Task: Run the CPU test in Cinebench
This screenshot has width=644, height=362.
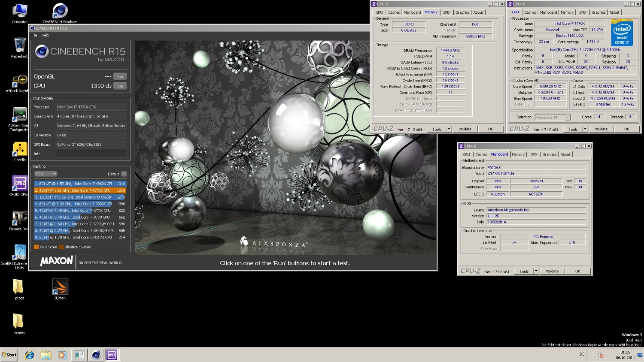Action: pos(120,86)
